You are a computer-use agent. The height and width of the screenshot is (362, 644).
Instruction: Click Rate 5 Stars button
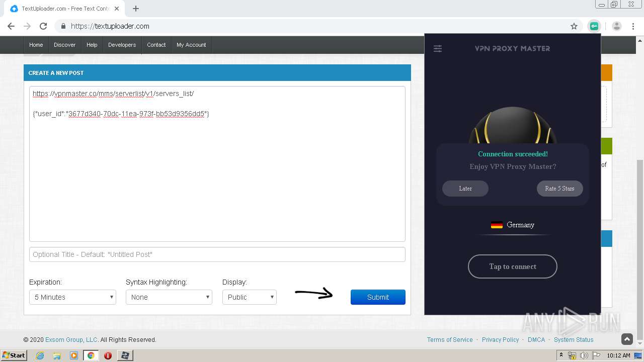tap(559, 189)
